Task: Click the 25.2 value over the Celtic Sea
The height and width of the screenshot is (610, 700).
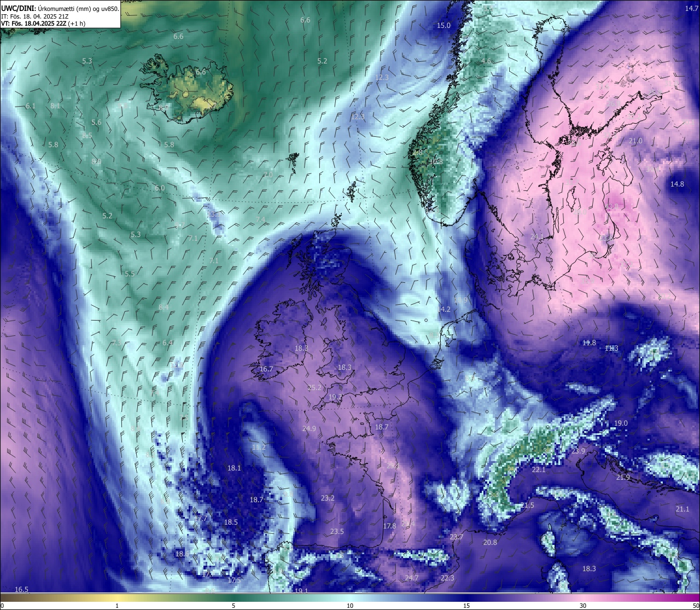Action: 315,388
